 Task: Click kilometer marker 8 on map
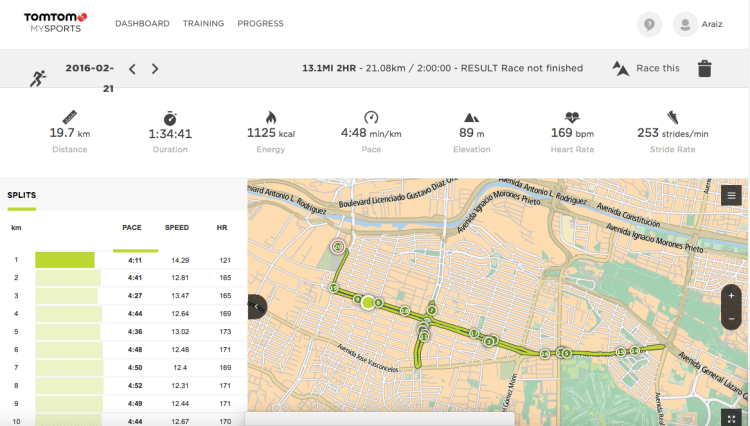pyautogui.click(x=378, y=303)
